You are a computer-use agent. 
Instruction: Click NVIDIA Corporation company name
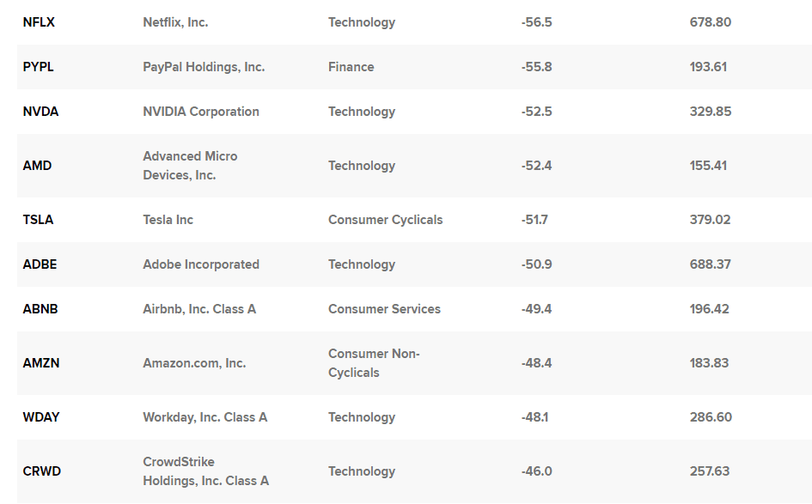[x=201, y=112]
